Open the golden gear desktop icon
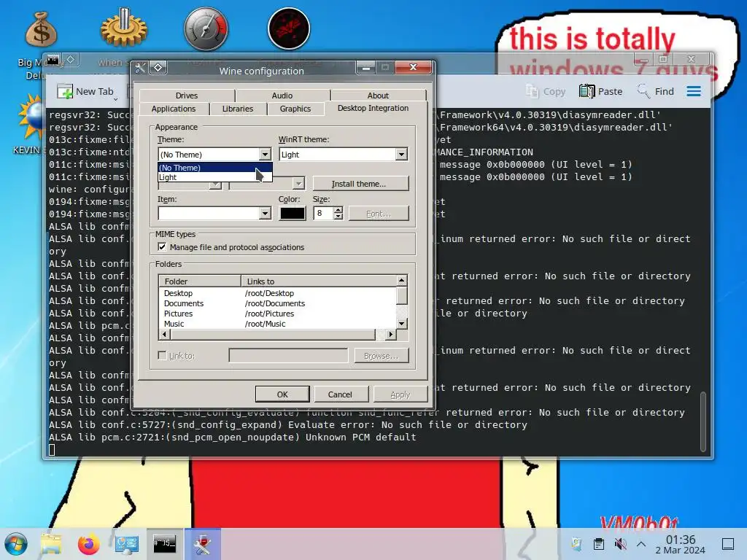This screenshot has width=747, height=560. [x=124, y=28]
